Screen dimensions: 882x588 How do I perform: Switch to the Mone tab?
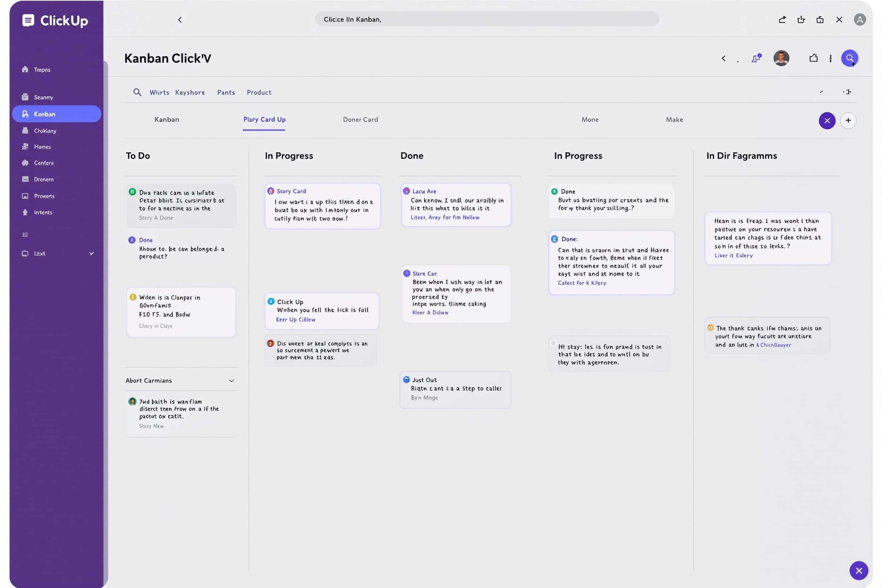coord(590,120)
